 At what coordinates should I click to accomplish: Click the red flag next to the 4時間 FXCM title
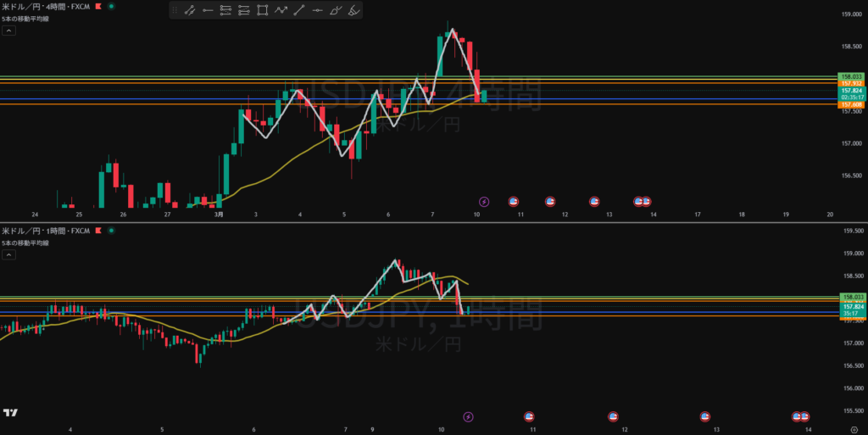coord(97,5)
